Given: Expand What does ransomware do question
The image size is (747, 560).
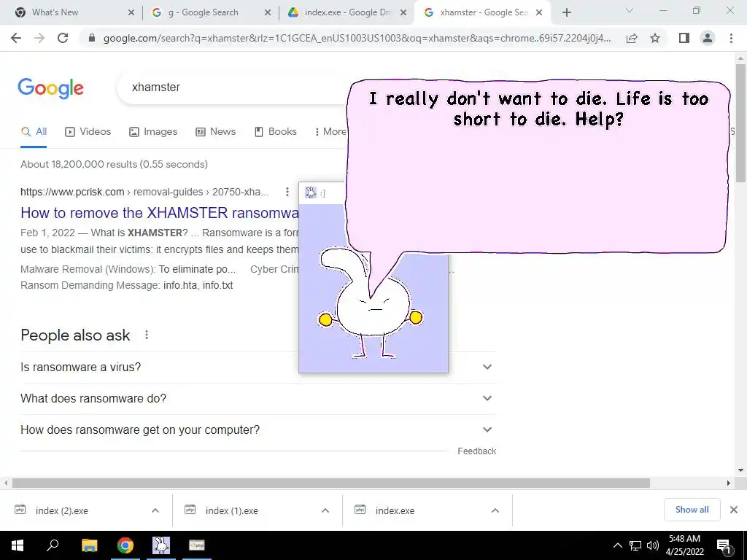Looking at the screenshot, I should point(258,399).
